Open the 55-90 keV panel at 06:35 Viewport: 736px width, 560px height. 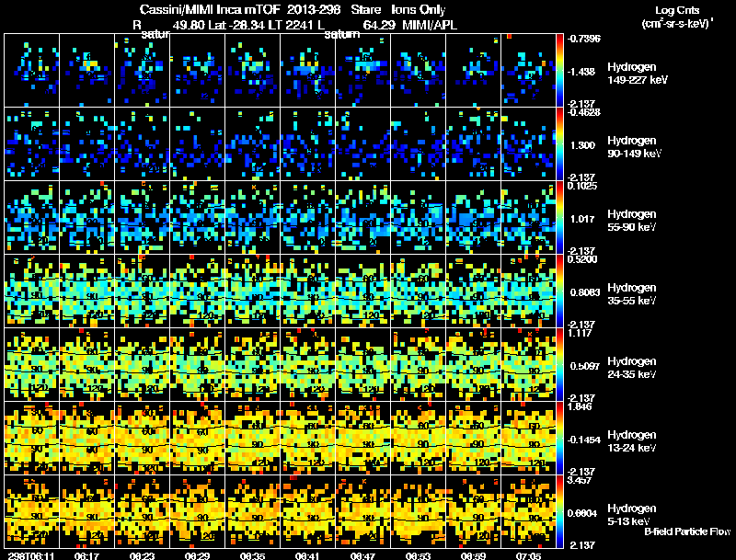click(252, 218)
